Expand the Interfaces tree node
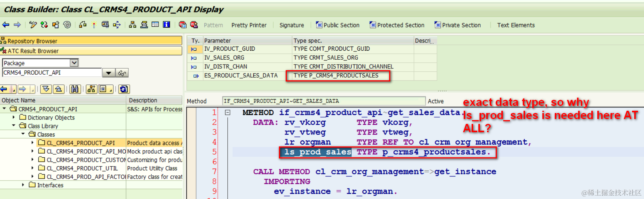The image size is (644, 199). pyautogui.click(x=23, y=185)
